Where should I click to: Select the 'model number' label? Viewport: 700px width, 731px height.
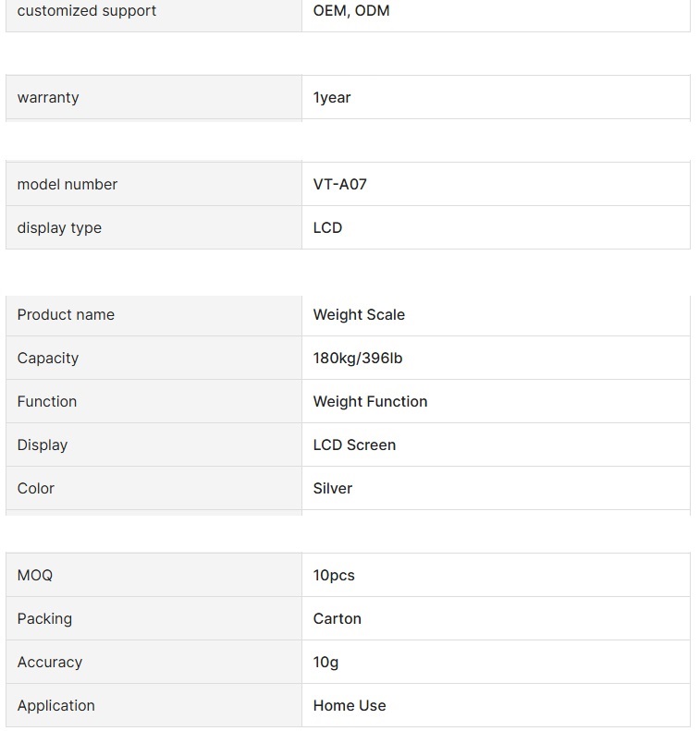(x=68, y=184)
